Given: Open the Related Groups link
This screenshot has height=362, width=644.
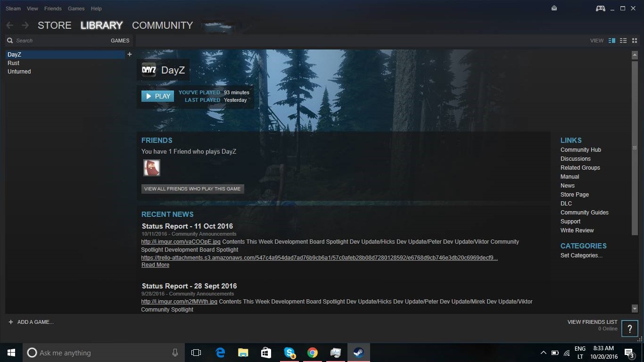Looking at the screenshot, I should (580, 168).
